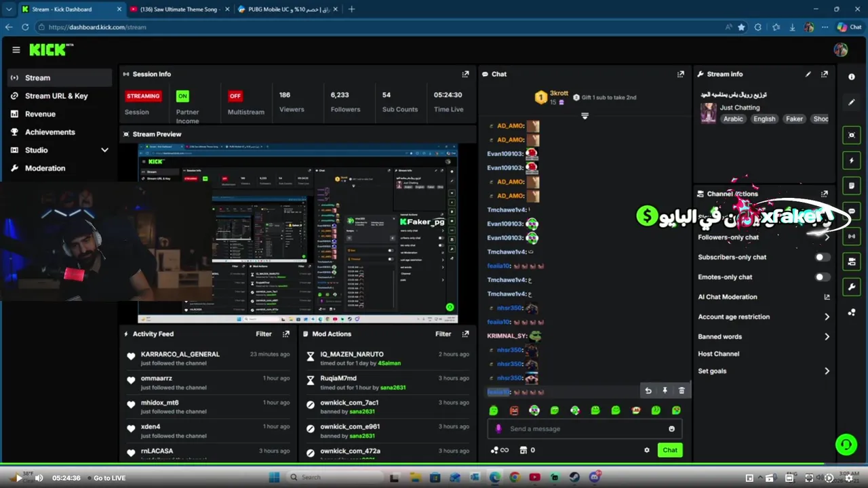Pop out the Chat panel
The height and width of the screenshot is (488, 868).
(x=680, y=75)
